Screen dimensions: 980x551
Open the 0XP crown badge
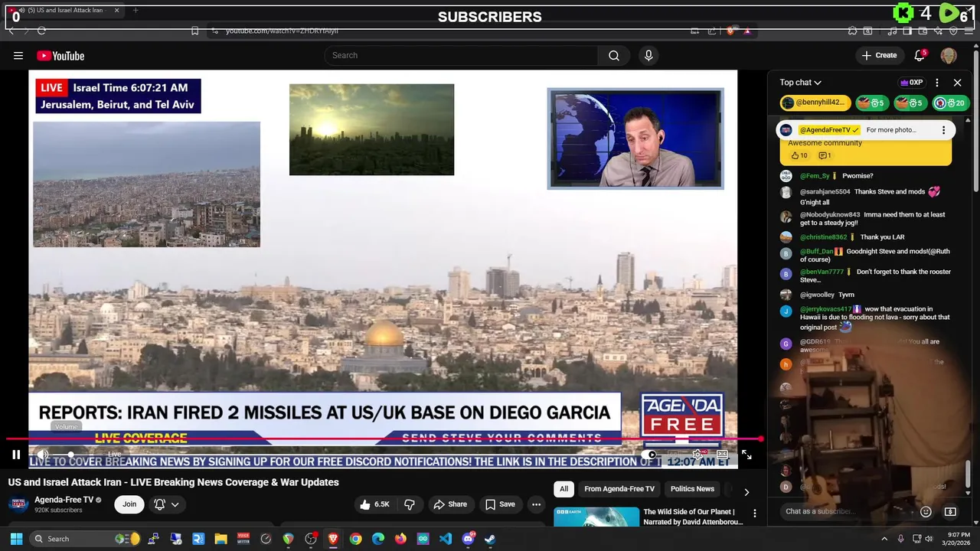pos(911,83)
